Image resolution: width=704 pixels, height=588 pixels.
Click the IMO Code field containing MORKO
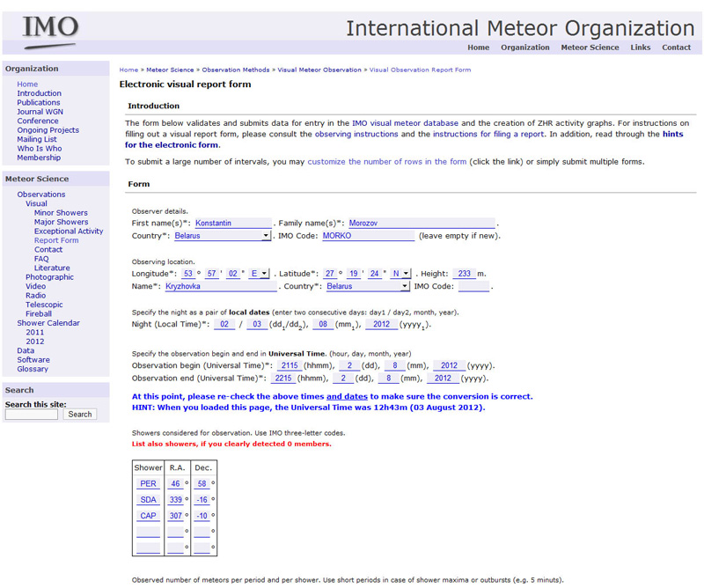pos(366,236)
